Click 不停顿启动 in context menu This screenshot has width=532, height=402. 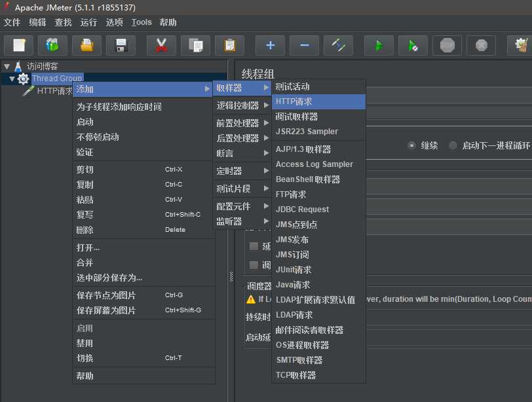[143, 137]
